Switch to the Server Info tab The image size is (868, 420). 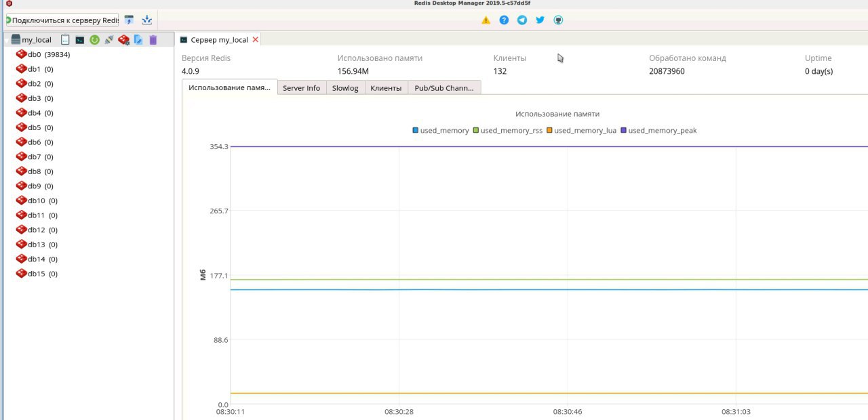[x=301, y=88]
